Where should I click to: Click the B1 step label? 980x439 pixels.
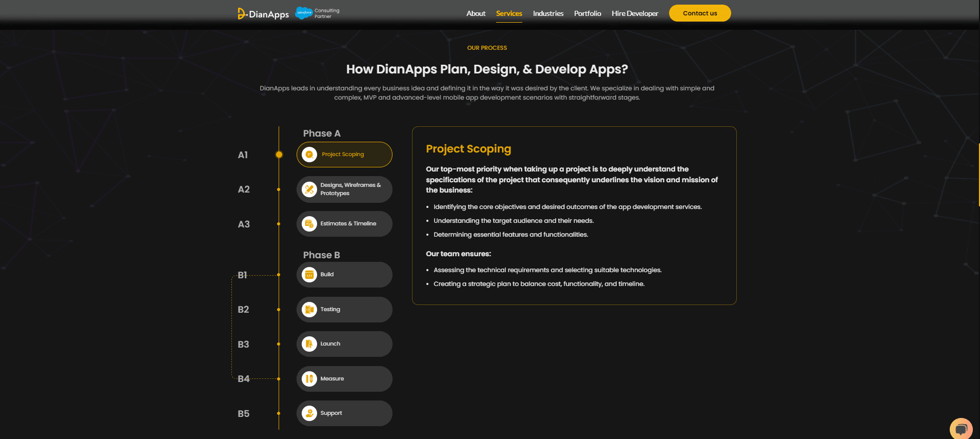(x=243, y=275)
